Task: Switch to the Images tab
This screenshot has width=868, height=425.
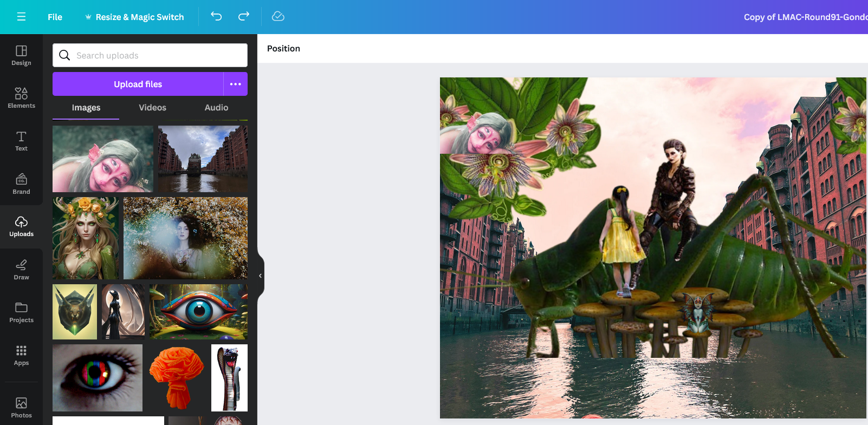Action: [x=86, y=107]
